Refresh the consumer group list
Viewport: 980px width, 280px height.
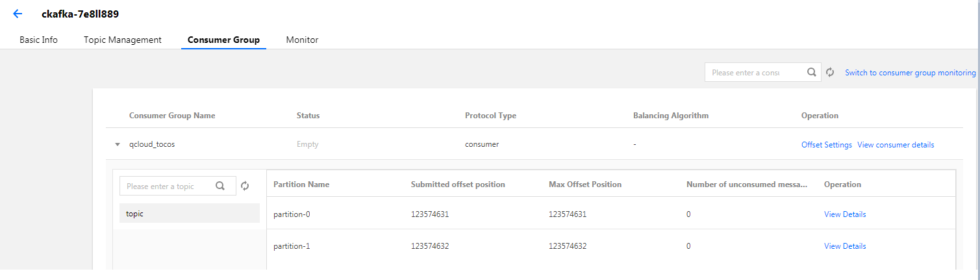(830, 73)
